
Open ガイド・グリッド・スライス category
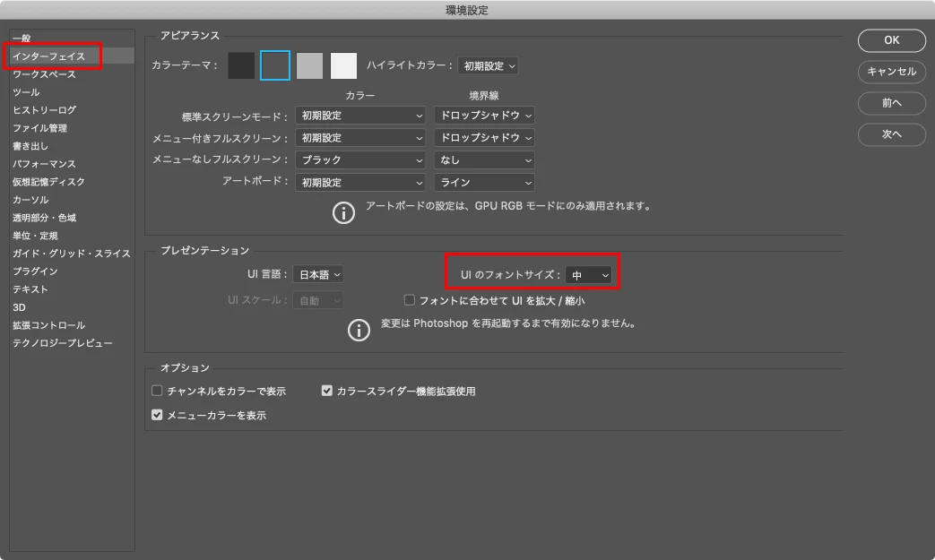pyautogui.click(x=72, y=253)
